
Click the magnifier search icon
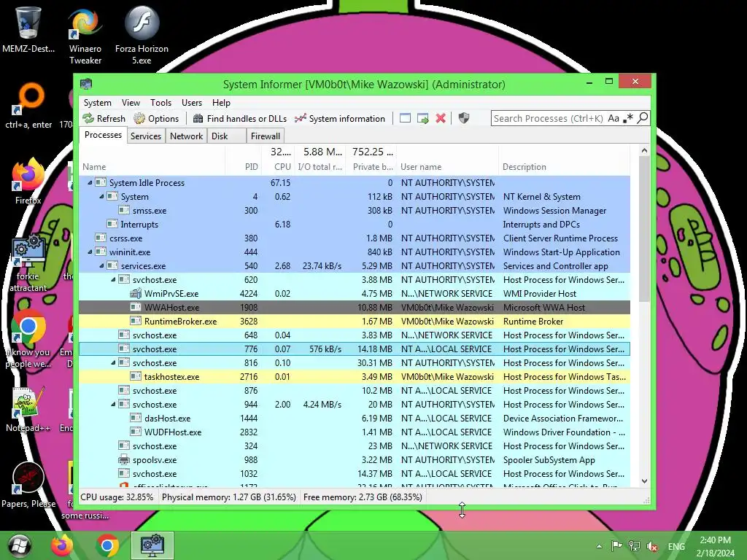click(x=642, y=118)
